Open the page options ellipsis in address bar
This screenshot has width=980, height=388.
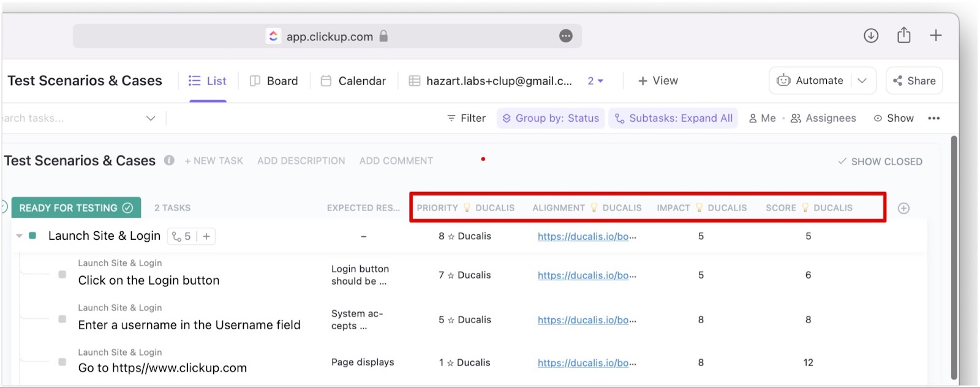coord(566,36)
